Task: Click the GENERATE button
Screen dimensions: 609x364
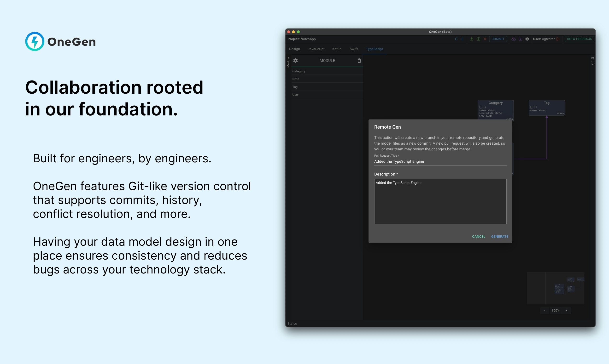Action: point(500,236)
